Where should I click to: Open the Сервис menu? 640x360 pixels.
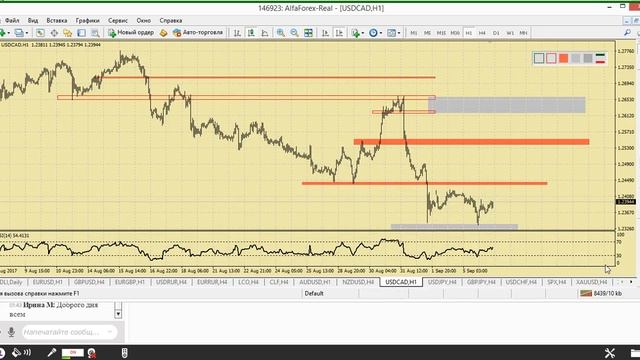tap(118, 20)
